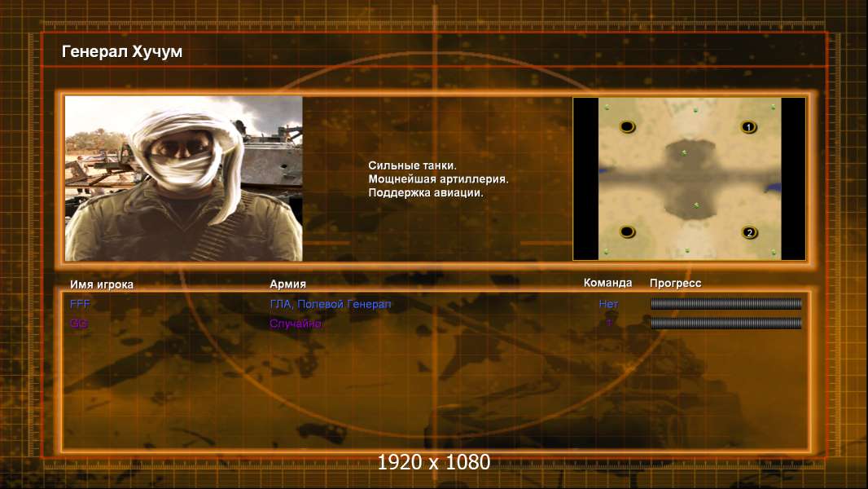The width and height of the screenshot is (868, 489).
Task: Click the text 'Сильные танки.'
Action: click(x=412, y=165)
